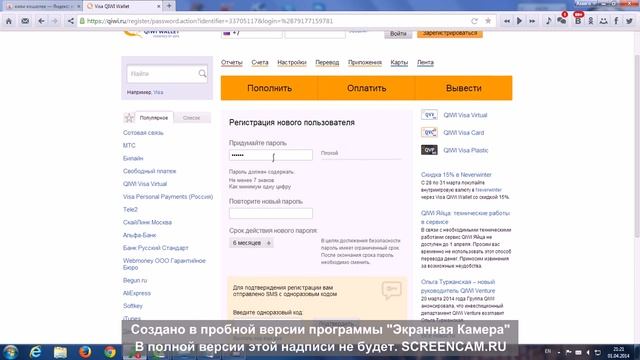Close the Visa QIWI Wallet tab

coord(159,6)
